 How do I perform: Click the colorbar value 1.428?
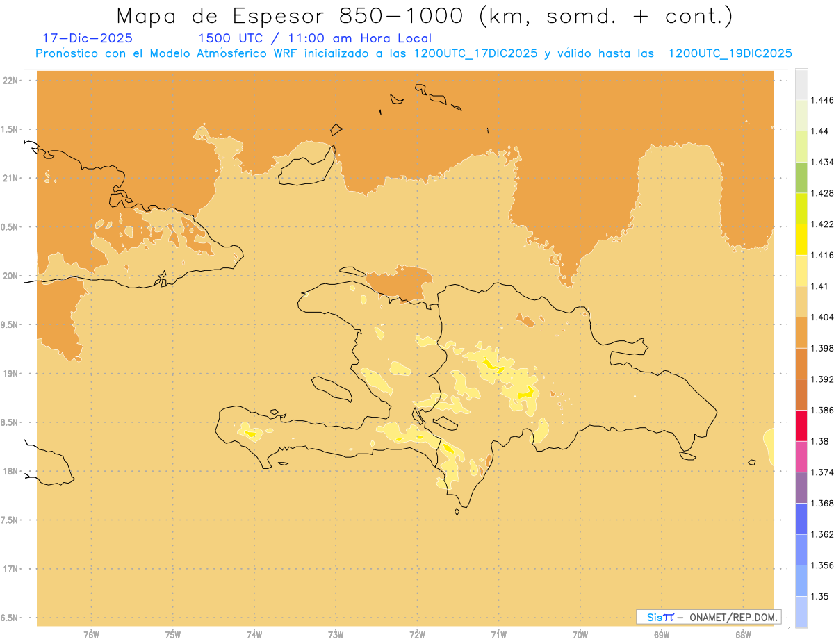click(822, 193)
